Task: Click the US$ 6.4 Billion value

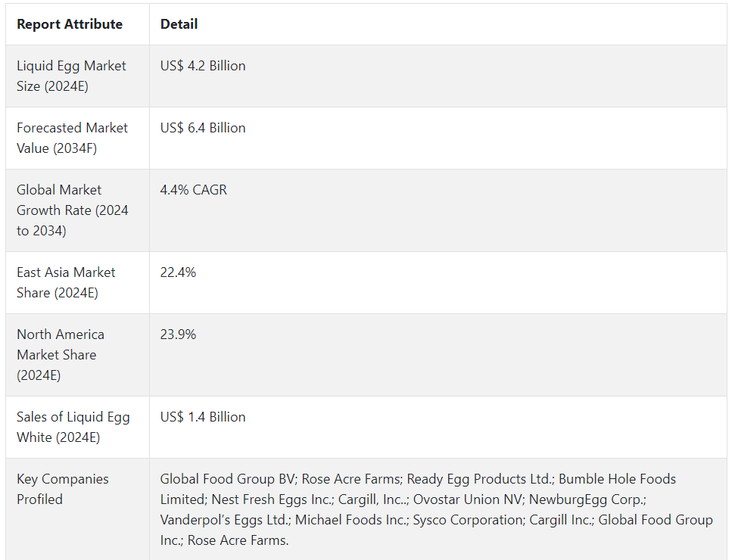Action: 203,128
